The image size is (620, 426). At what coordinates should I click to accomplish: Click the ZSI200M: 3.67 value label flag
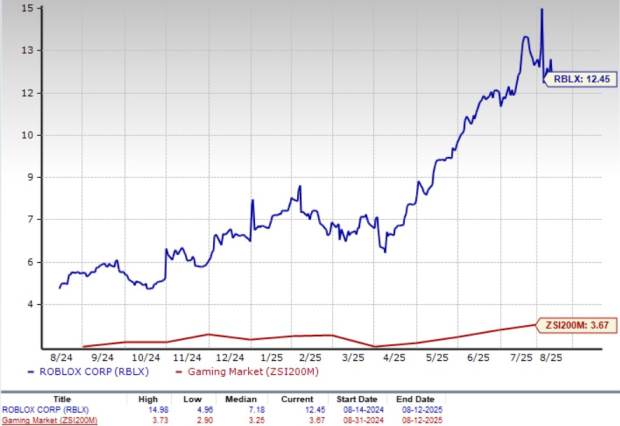(x=576, y=322)
